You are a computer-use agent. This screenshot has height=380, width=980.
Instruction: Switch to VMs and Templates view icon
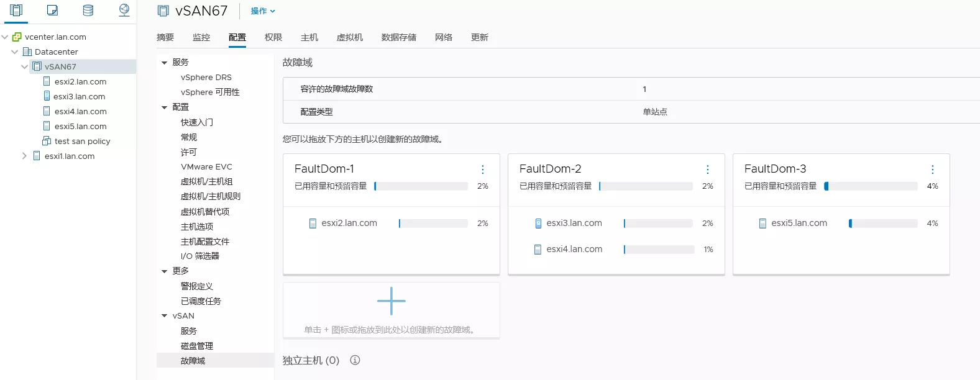click(x=52, y=10)
